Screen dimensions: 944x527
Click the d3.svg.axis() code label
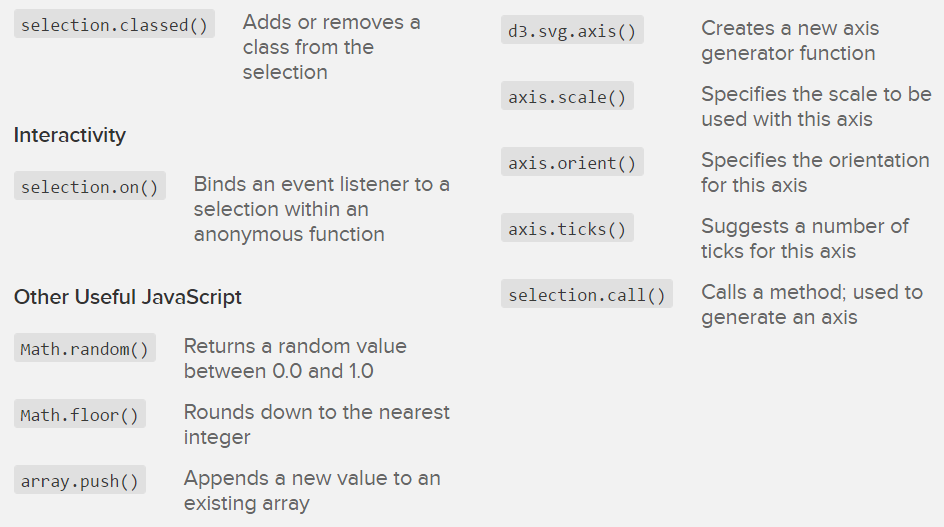coord(571,31)
